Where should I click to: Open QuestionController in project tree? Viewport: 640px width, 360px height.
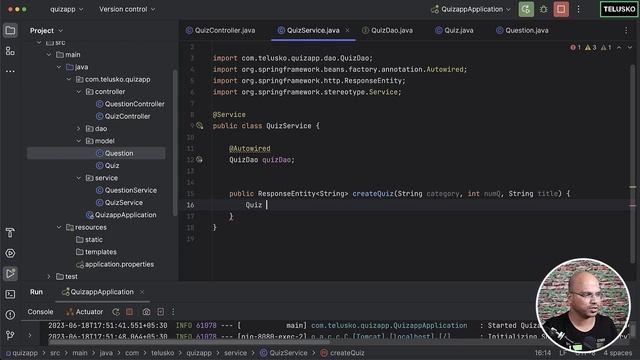pos(130,104)
